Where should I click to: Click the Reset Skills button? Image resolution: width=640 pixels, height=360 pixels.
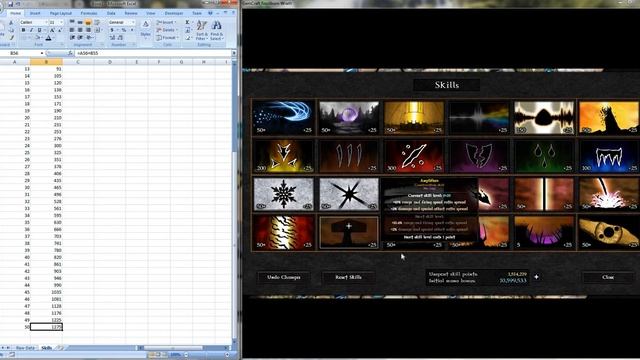[348, 277]
